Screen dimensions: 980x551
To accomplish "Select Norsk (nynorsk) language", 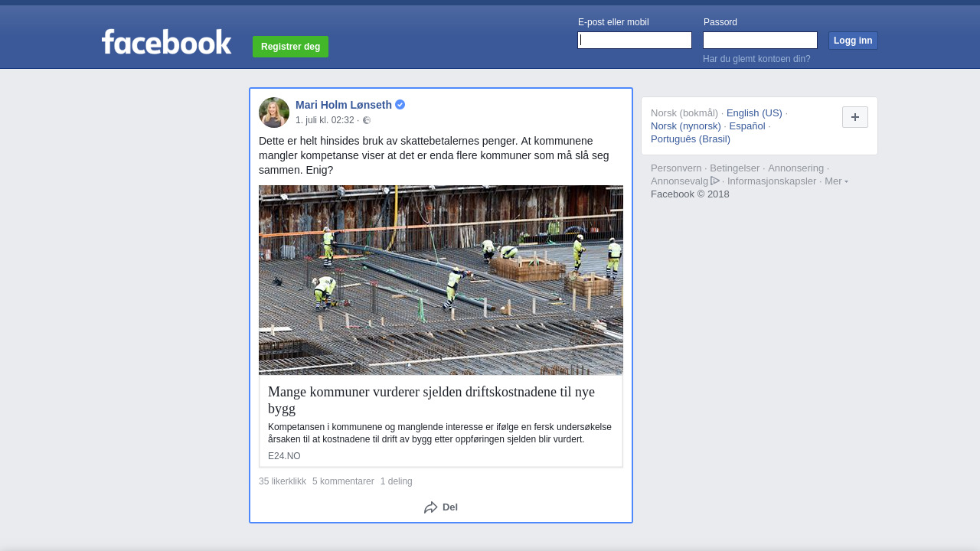I will tap(686, 126).
